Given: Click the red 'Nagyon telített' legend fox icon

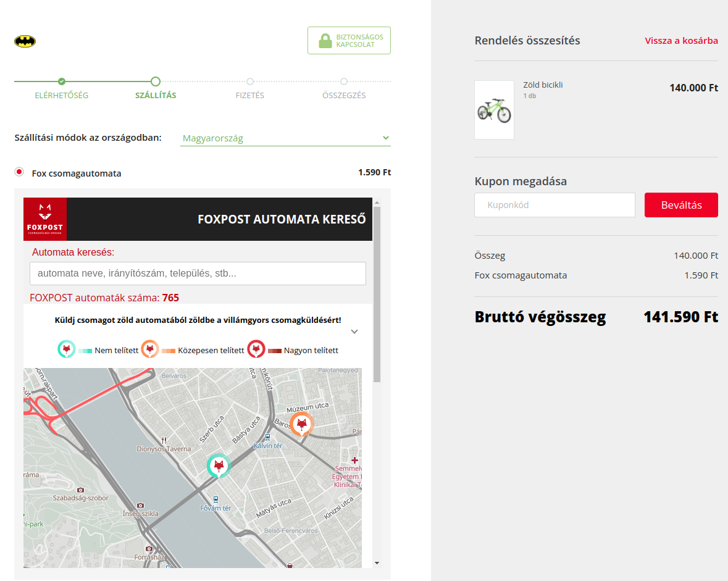Looking at the screenshot, I should (x=256, y=349).
